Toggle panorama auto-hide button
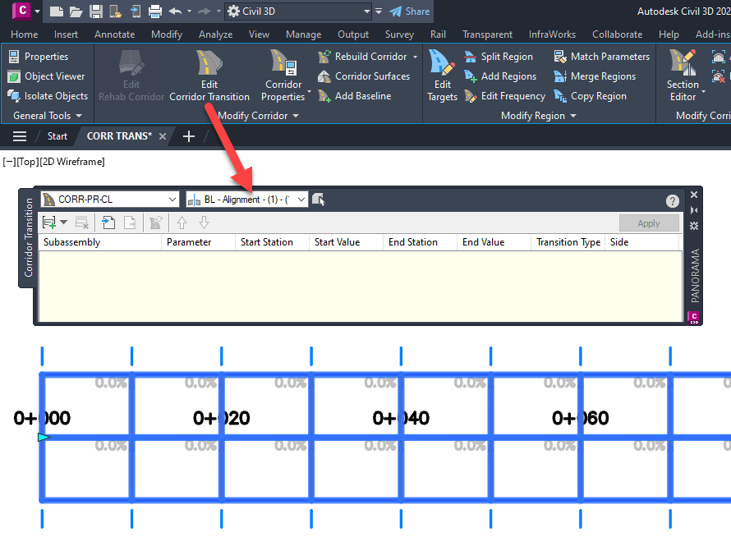Image resolution: width=731 pixels, height=560 pixels. pyautogui.click(x=694, y=210)
